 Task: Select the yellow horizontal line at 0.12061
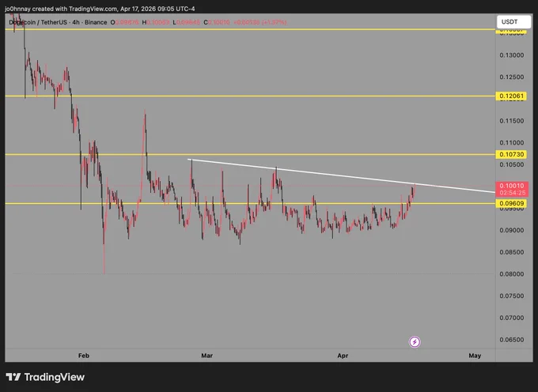[251, 96]
